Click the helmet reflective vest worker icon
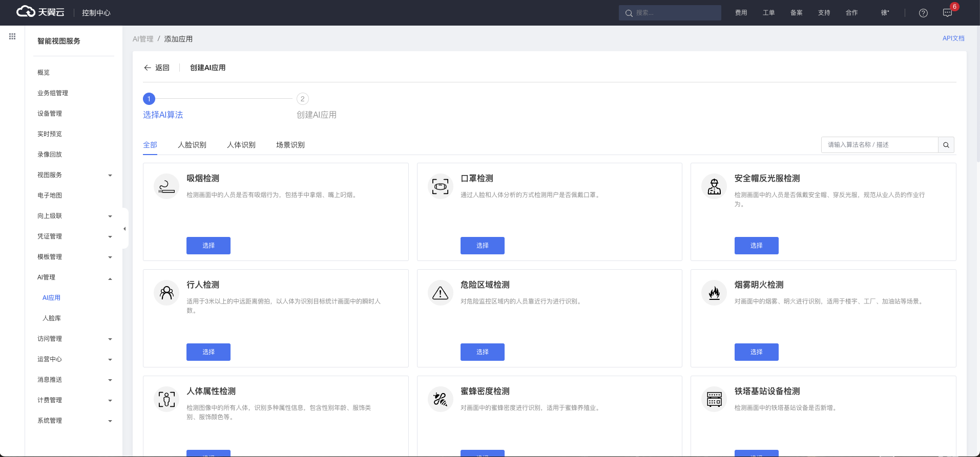The image size is (980, 457). tap(714, 186)
